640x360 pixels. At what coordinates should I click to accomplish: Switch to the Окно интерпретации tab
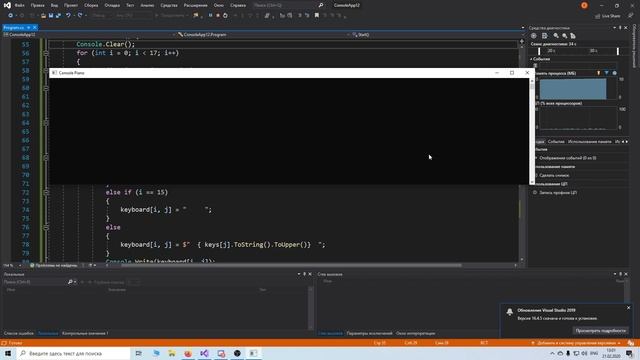pos(416,333)
